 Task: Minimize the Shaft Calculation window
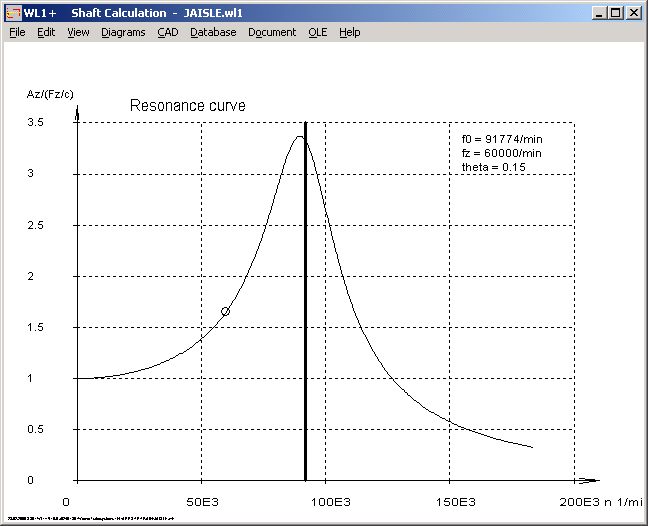click(598, 13)
